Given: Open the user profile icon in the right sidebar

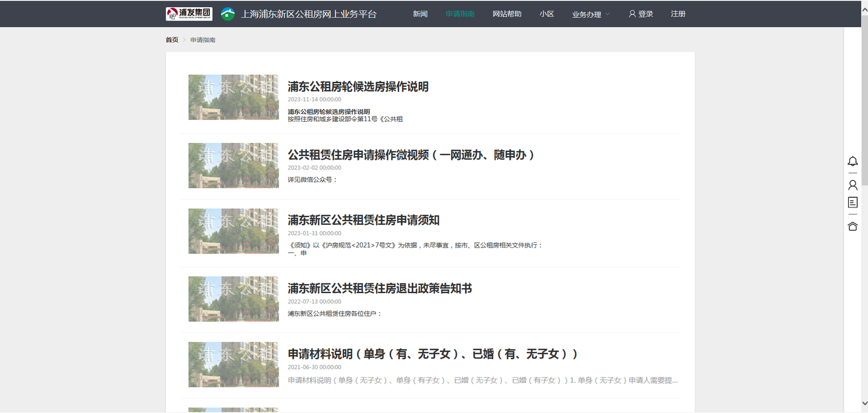Looking at the screenshot, I should tap(852, 184).
